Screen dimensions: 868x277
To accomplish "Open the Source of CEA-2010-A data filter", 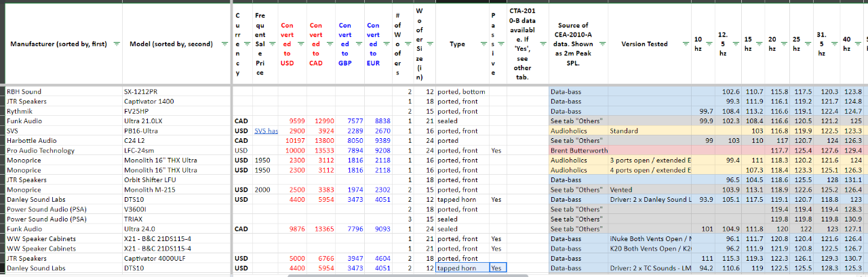I will [x=602, y=44].
